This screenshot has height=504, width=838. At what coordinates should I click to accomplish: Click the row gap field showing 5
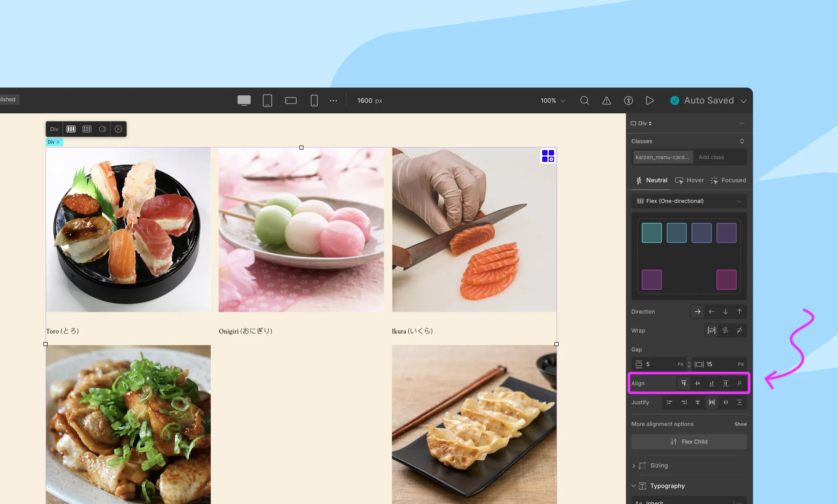(659, 364)
